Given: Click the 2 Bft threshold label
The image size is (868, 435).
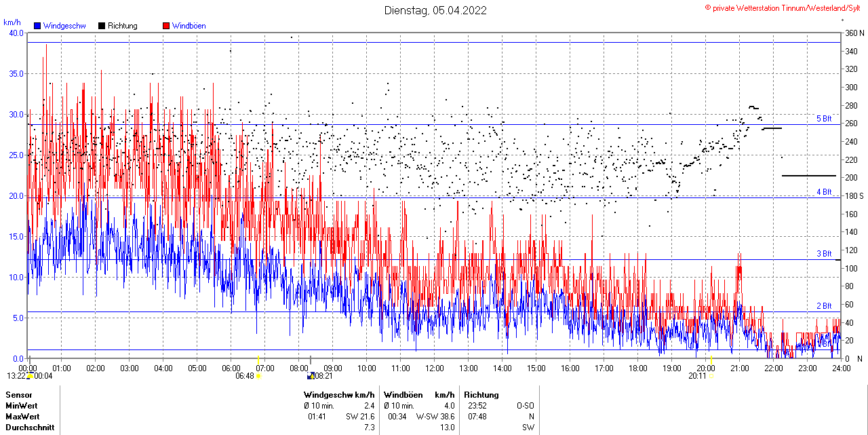Looking at the screenshot, I should coord(824,306).
